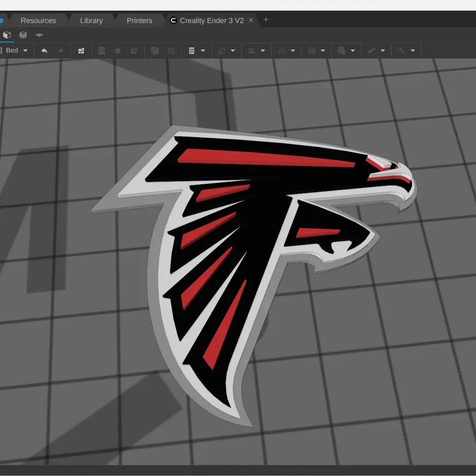Screen dimensions: 476x476
Task: Add a new tab with plus button
Action: click(x=266, y=20)
